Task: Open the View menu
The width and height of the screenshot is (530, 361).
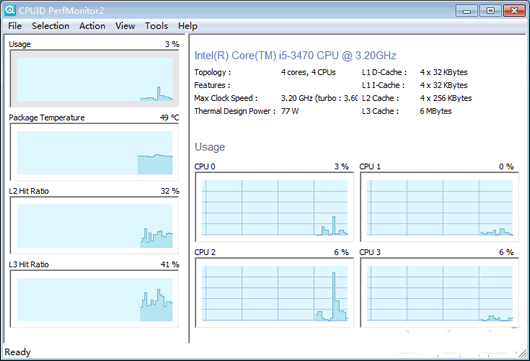Action: pyautogui.click(x=125, y=26)
